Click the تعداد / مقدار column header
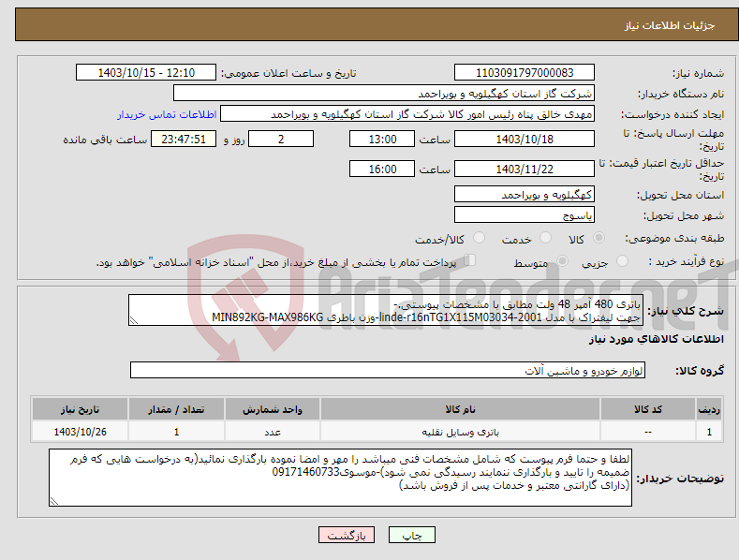The width and height of the screenshot is (739, 560). pos(176,409)
